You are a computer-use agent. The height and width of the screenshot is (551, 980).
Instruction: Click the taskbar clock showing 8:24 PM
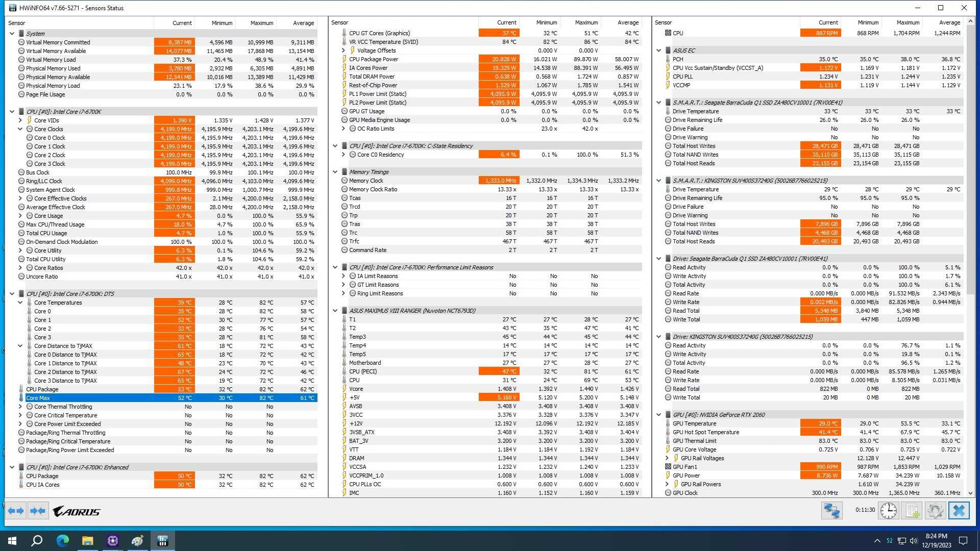937,541
